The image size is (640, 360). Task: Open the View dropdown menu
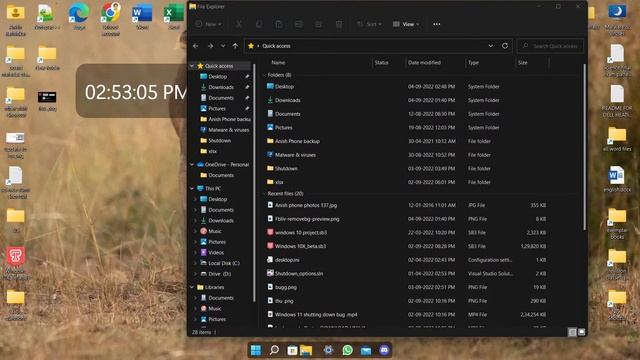(406, 24)
